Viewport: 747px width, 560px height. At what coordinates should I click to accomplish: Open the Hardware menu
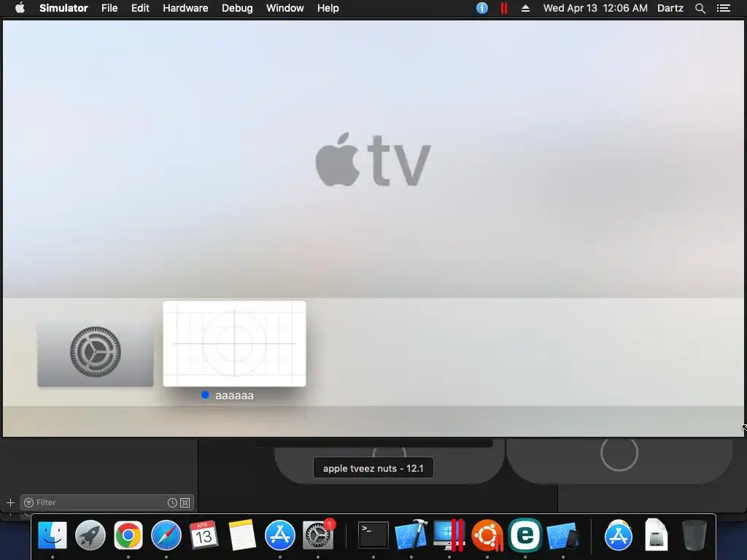click(x=185, y=8)
